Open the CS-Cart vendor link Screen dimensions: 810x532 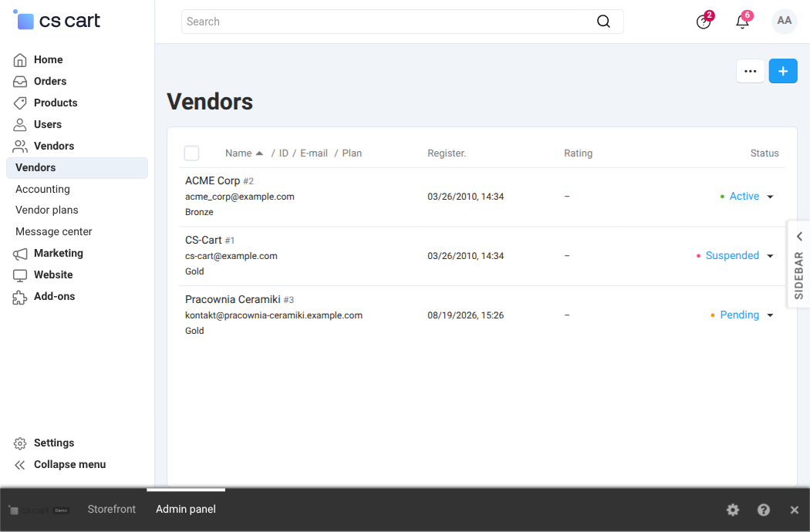click(203, 241)
